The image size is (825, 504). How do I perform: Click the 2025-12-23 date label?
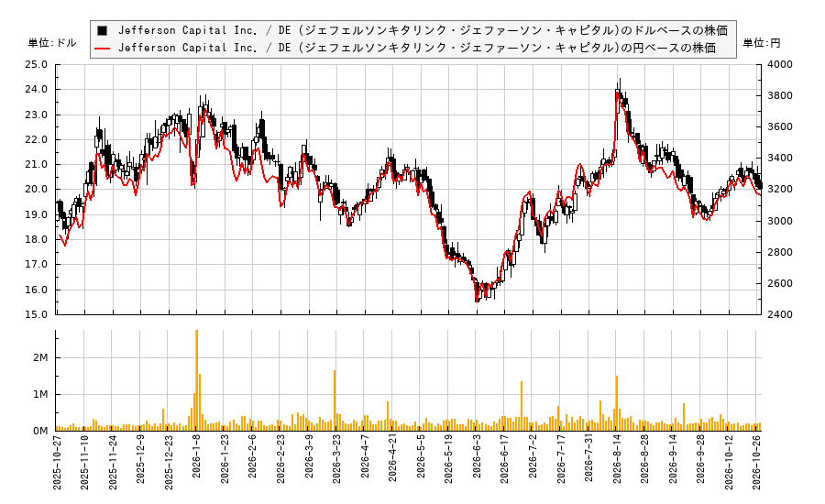[x=169, y=463]
